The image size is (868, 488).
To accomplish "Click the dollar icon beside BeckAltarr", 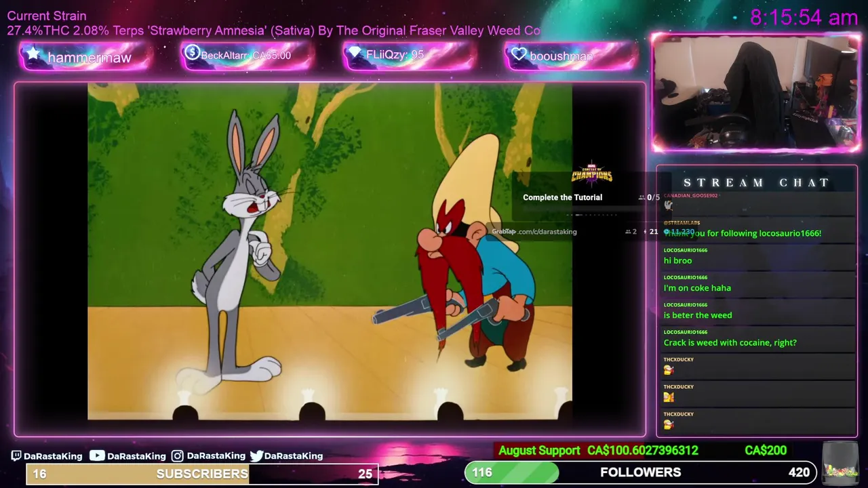I will [x=192, y=52].
